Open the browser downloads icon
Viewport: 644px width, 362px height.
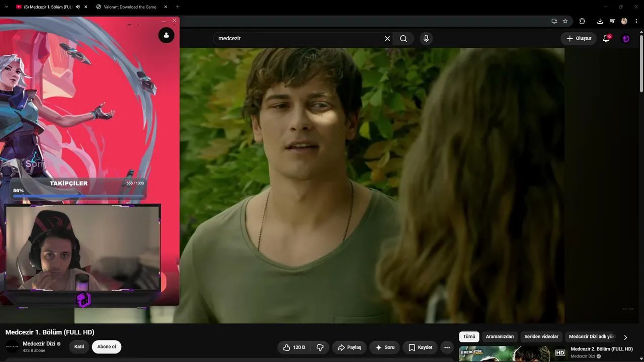(x=600, y=21)
